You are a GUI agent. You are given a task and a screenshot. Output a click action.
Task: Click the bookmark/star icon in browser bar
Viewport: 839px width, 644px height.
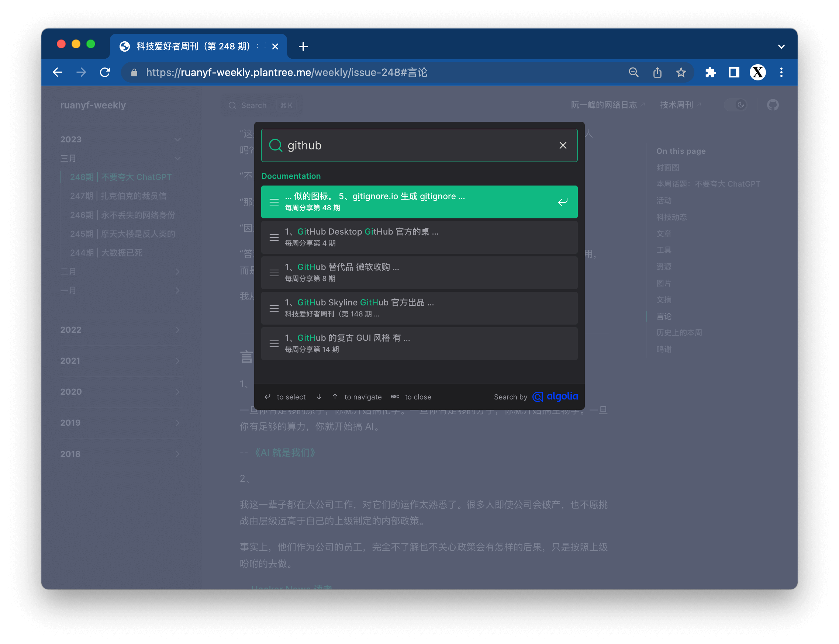point(681,72)
